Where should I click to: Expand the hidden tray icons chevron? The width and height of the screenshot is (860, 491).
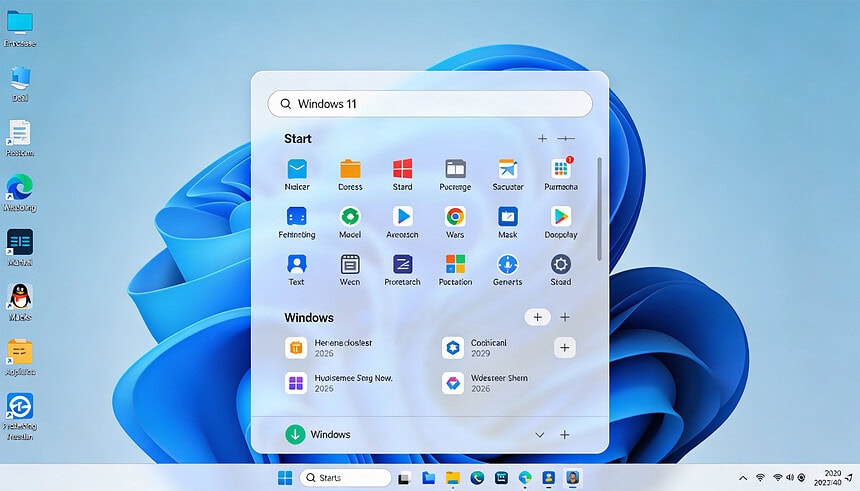pyautogui.click(x=743, y=478)
